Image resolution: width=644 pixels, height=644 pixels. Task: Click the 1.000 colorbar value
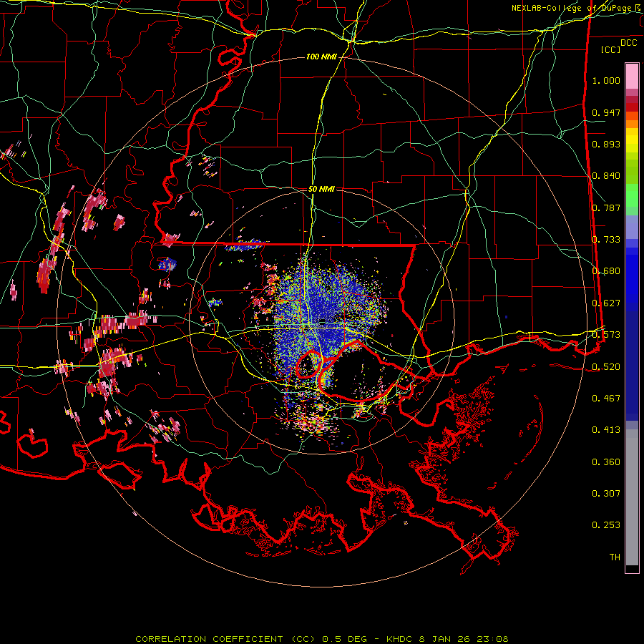point(606,80)
